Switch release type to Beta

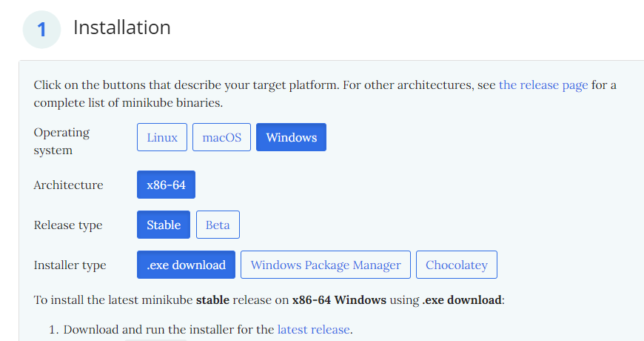tap(218, 225)
